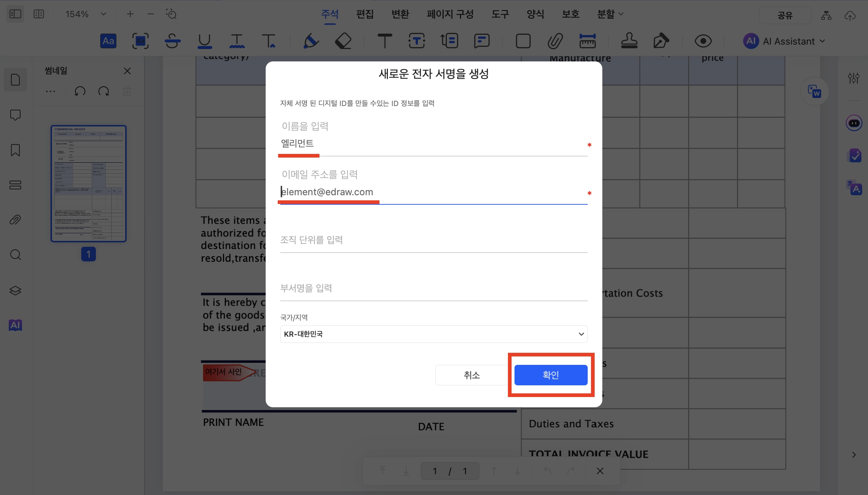Open the thumbnail panel more options
Screen dimensions: 868x495
click(x=50, y=91)
